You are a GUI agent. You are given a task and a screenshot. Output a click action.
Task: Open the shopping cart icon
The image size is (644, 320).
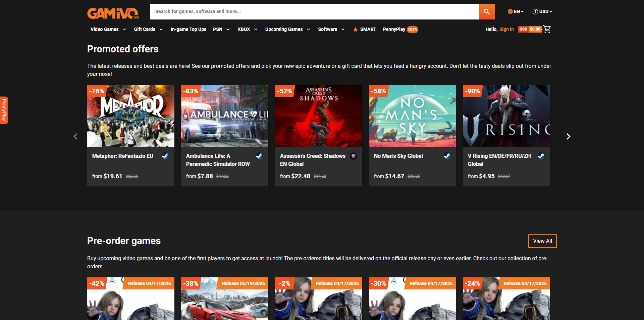coord(547,29)
